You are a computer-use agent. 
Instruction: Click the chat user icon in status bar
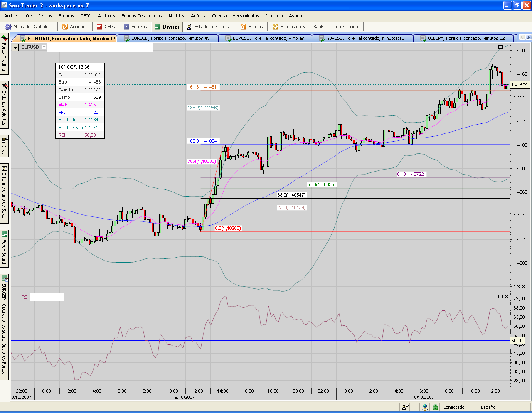point(405,408)
